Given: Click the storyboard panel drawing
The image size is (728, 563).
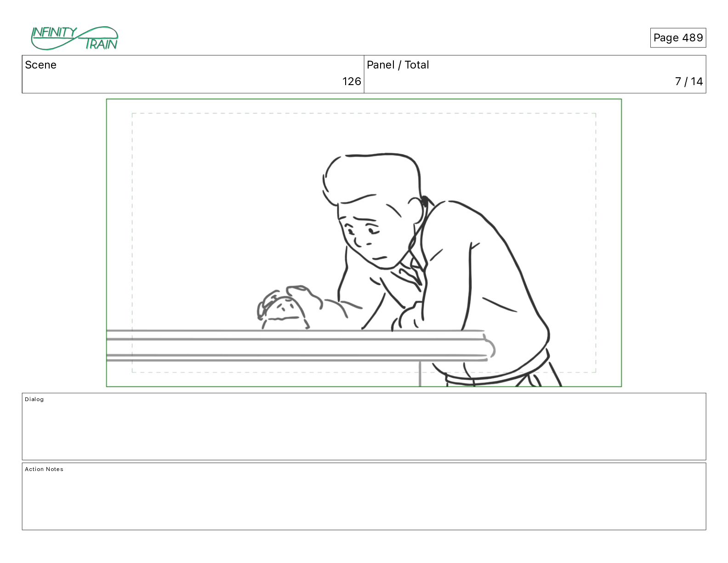Looking at the screenshot, I should (364, 243).
